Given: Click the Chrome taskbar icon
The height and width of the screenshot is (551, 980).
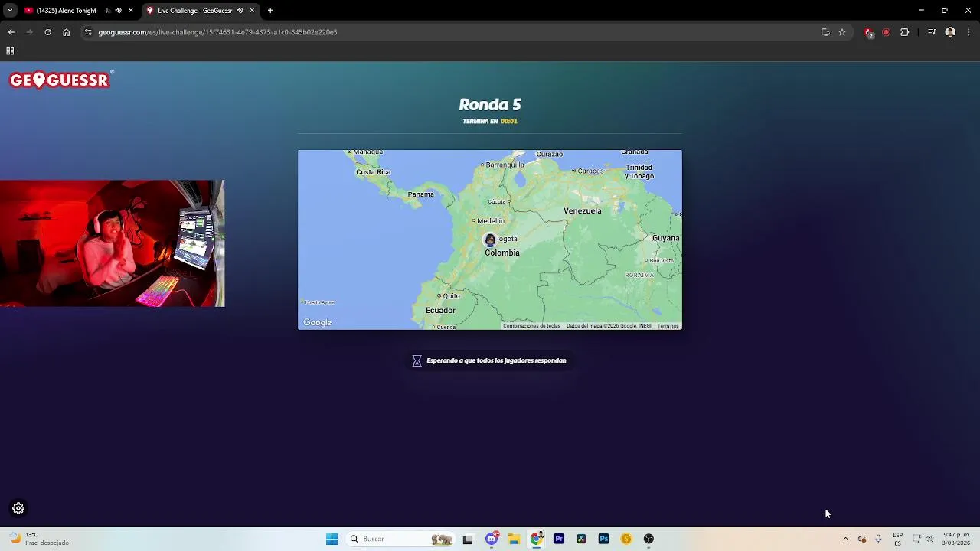Looking at the screenshot, I should 537,539.
